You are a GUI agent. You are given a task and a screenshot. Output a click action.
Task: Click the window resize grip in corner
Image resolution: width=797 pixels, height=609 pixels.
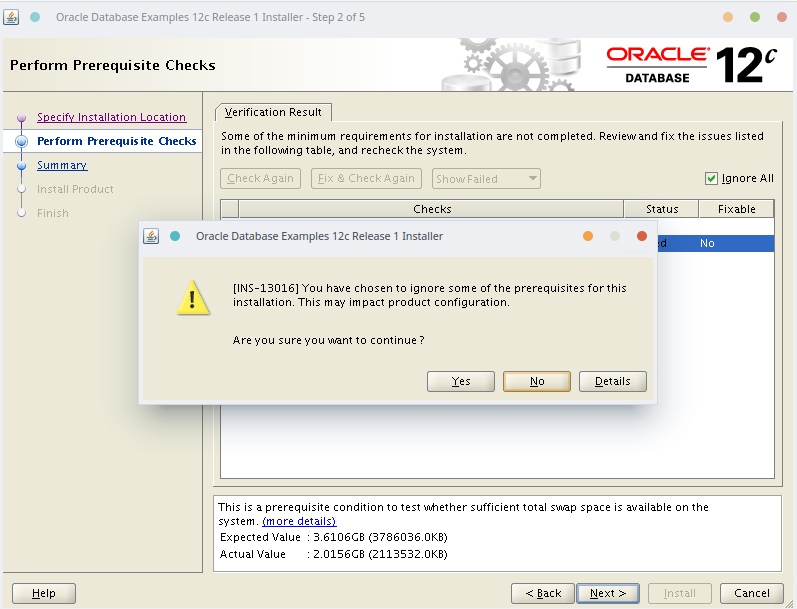pyautogui.click(x=790, y=603)
